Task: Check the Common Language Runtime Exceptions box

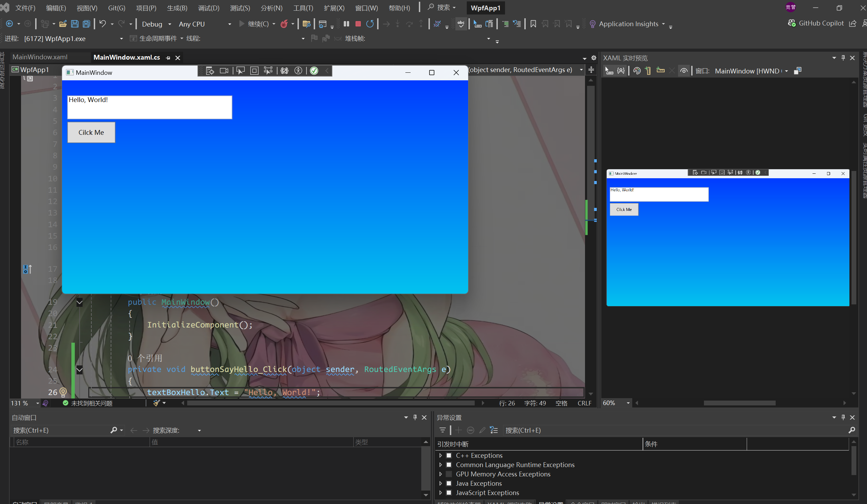Action: tap(449, 465)
